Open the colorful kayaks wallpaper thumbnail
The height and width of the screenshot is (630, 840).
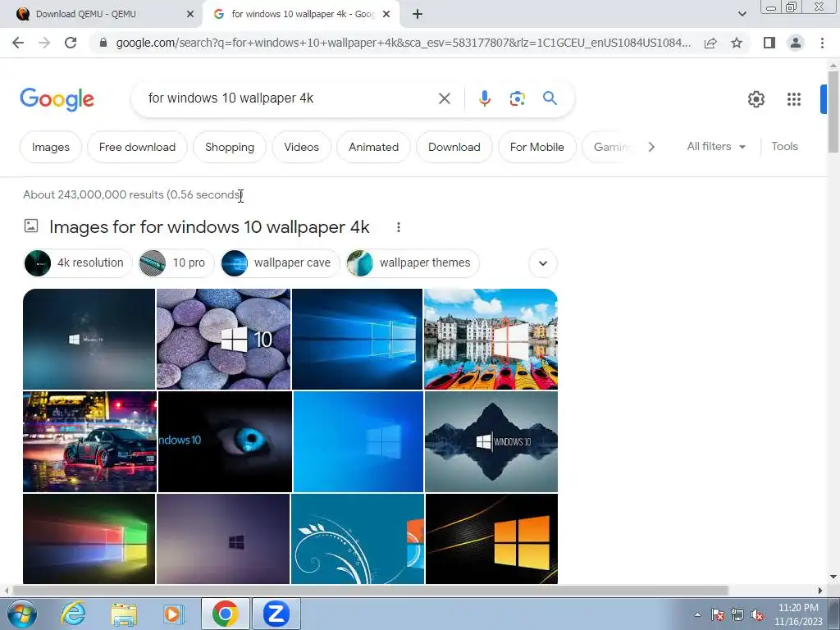tap(491, 339)
